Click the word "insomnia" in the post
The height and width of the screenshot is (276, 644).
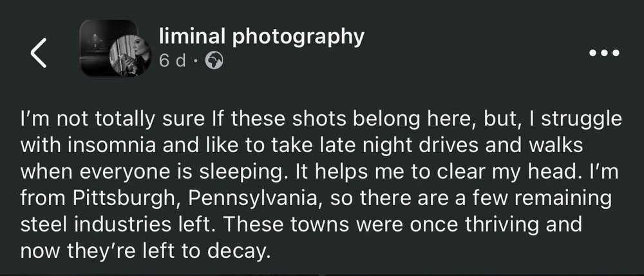tap(118, 145)
